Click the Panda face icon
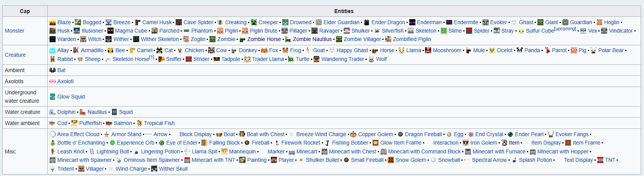Image resolution: width=644 pixels, height=176 pixels. coord(520,50)
